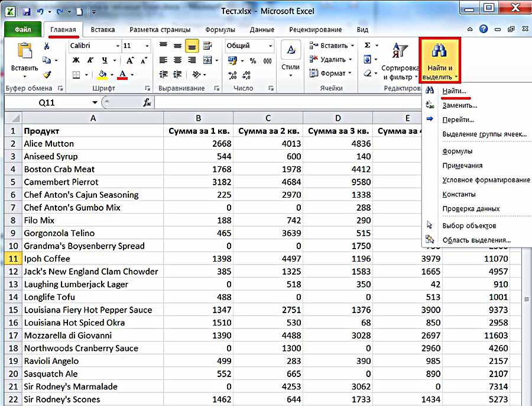Click the Copy icon in clipboard group

[47, 60]
